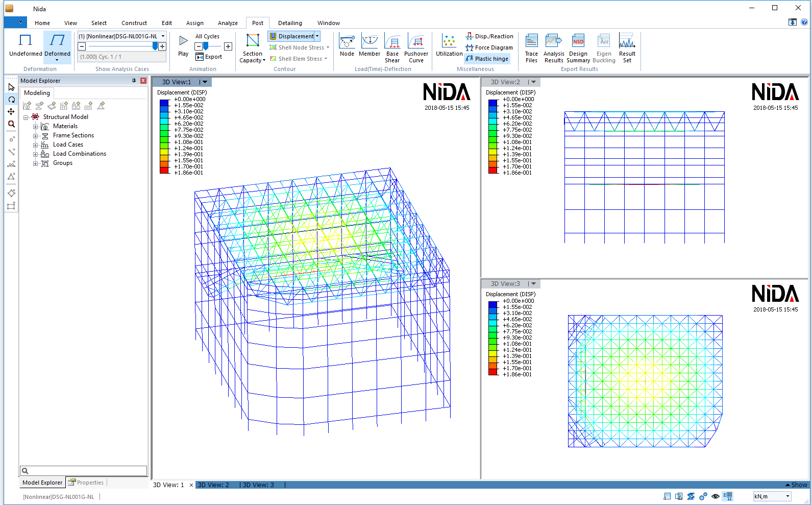Toggle Force Diagram display
This screenshot has width=812, height=505.
[489, 47]
